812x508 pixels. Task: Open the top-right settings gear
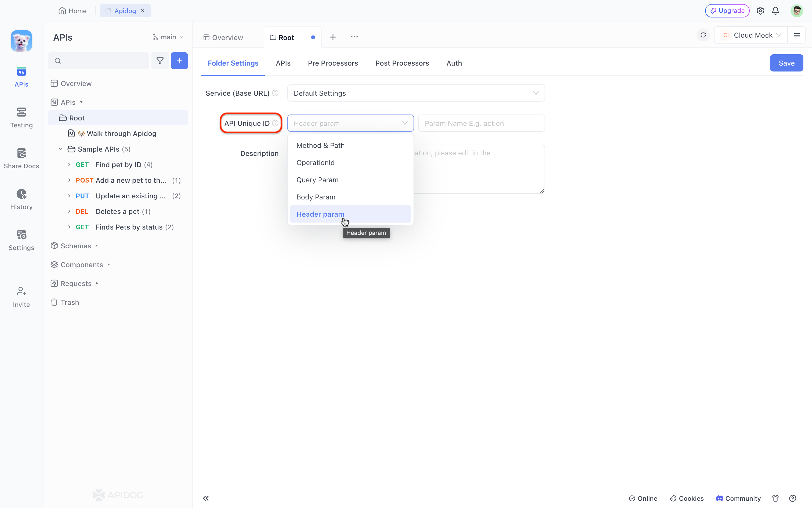tap(760, 11)
